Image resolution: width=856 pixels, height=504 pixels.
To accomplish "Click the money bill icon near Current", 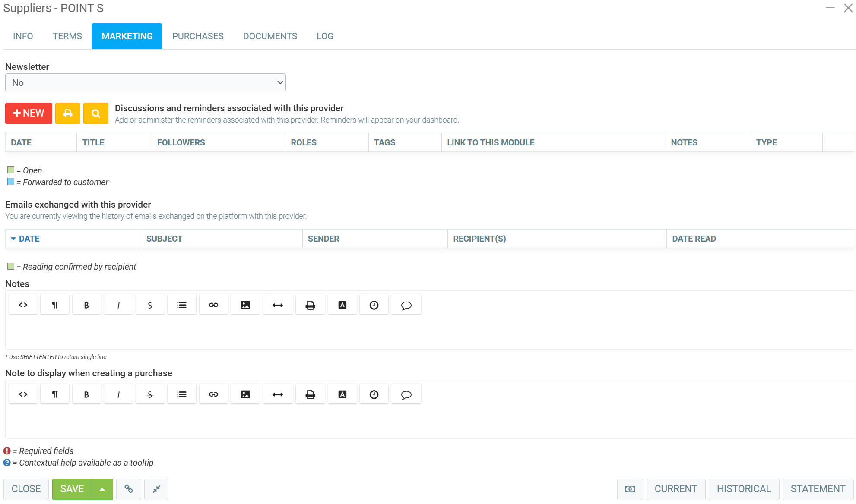I will tap(630, 489).
